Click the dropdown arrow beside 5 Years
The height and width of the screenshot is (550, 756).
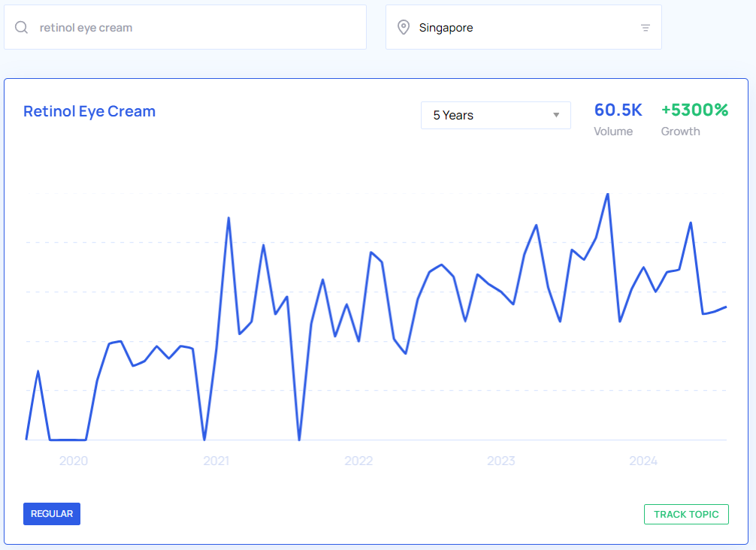click(556, 115)
